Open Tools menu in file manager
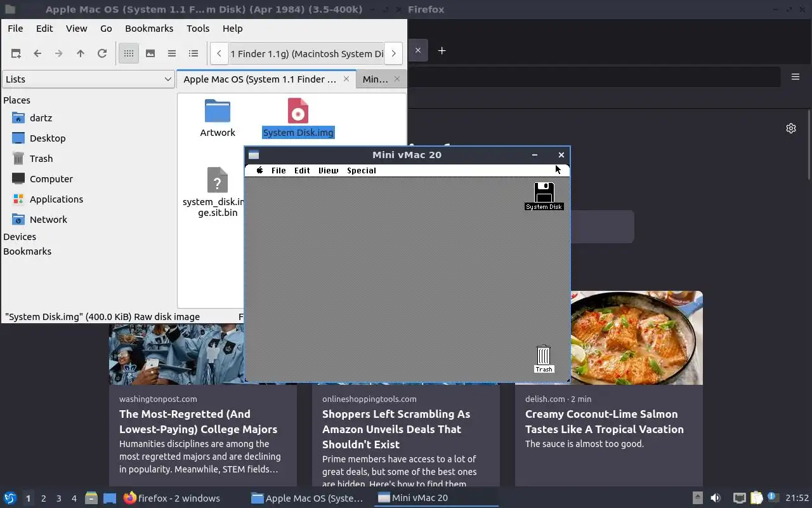The image size is (812, 508). click(198, 28)
